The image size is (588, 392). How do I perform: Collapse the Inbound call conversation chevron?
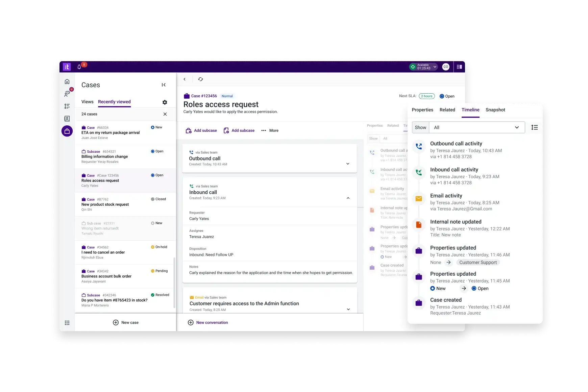coord(348,198)
